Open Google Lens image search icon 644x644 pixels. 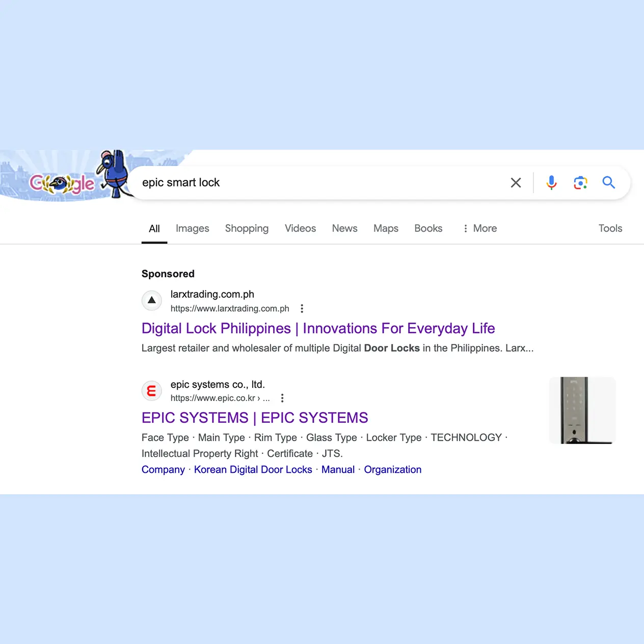[580, 182]
